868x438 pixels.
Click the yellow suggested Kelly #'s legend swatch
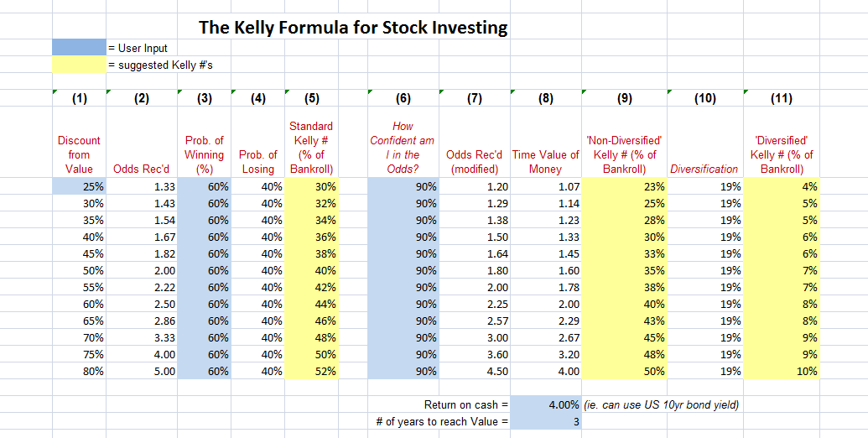click(79, 65)
